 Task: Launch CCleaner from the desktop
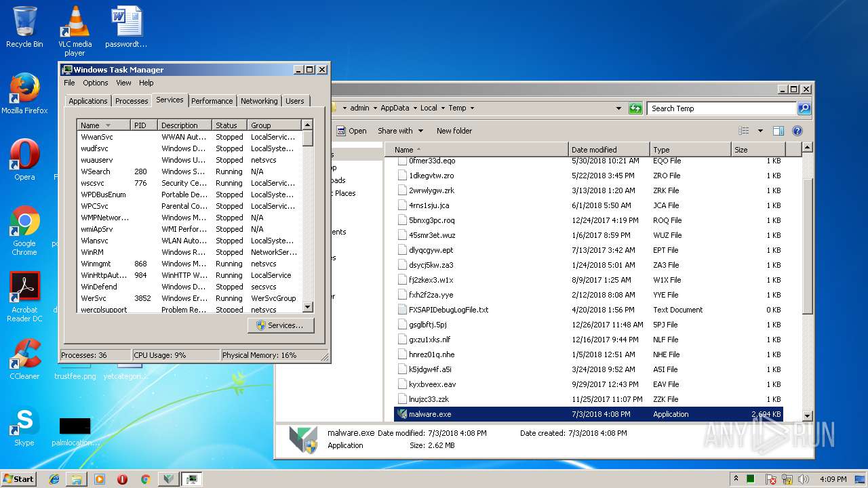pyautogui.click(x=24, y=359)
